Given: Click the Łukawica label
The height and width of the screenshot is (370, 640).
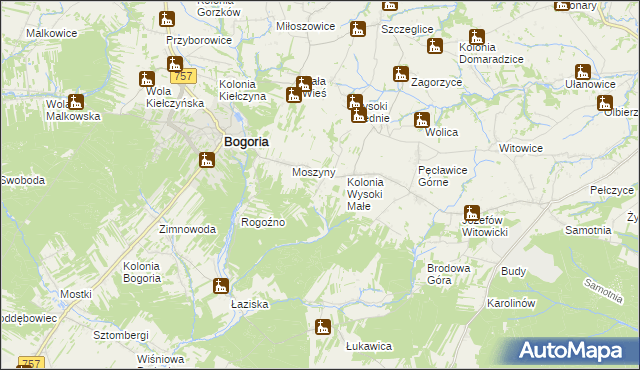Looking at the screenshot, I should pos(369,346).
